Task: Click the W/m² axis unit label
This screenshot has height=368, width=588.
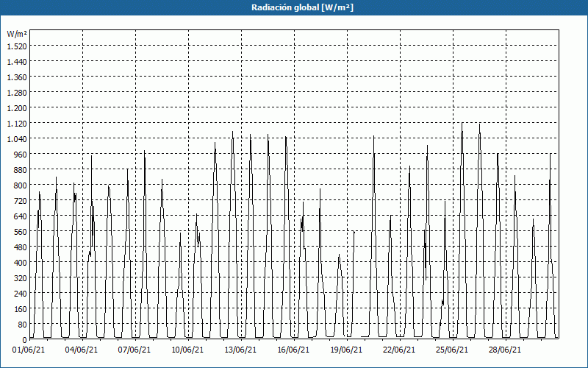Action: coord(17,34)
